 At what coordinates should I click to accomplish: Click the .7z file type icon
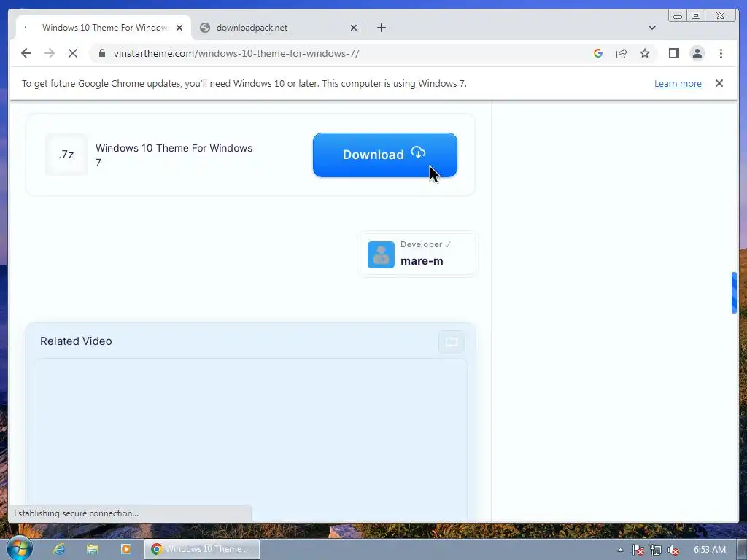pyautogui.click(x=66, y=155)
